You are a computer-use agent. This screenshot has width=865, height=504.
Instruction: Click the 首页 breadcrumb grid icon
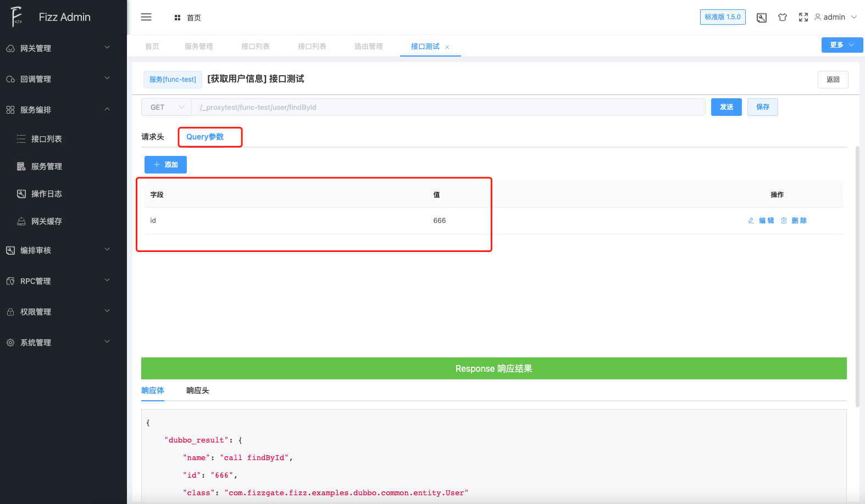(x=178, y=18)
